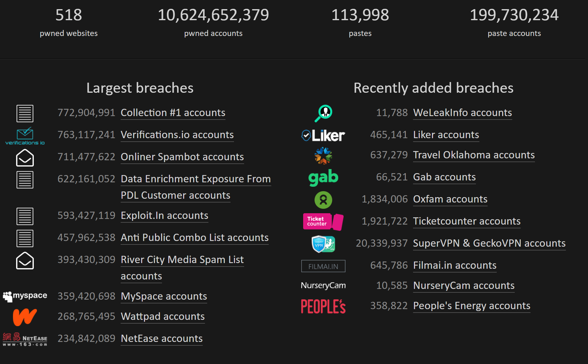Viewport: 588px width, 364px height.
Task: Click the pink Ticketcounter logo
Action: [x=323, y=222]
